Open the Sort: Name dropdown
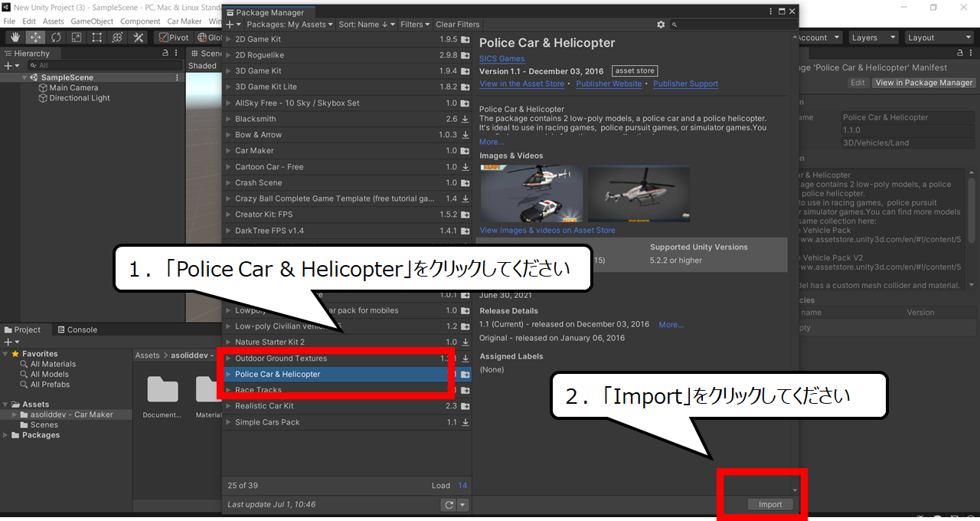The height and width of the screenshot is (521, 980). [x=367, y=25]
